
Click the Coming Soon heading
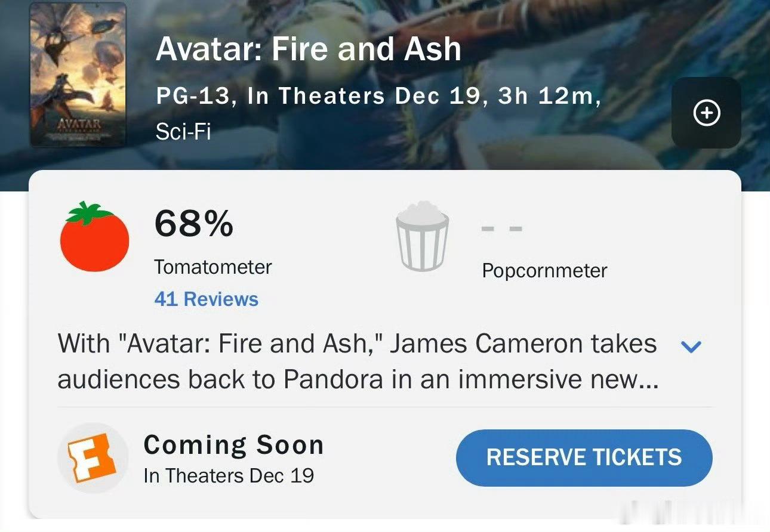tap(233, 445)
